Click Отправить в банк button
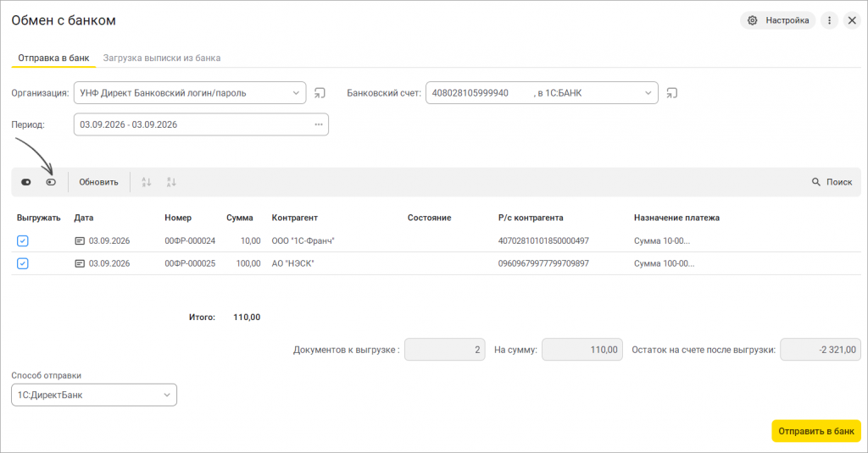868x453 pixels. coord(816,431)
